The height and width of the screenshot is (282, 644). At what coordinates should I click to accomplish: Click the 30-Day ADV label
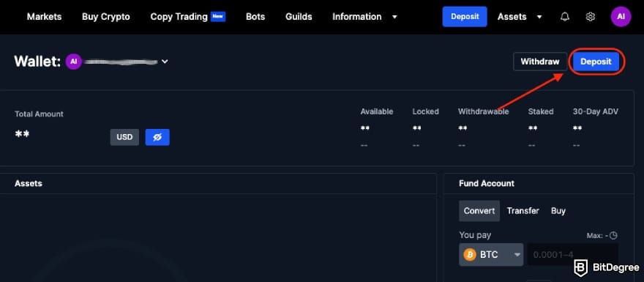[x=595, y=111]
